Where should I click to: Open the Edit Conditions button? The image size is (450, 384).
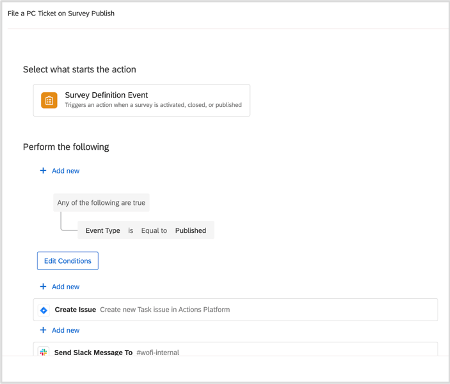coord(68,261)
